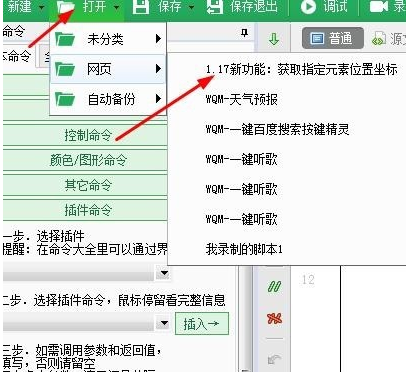The height and width of the screenshot is (372, 420).
Task: Click the green down arrow icon
Action: (x=274, y=39)
